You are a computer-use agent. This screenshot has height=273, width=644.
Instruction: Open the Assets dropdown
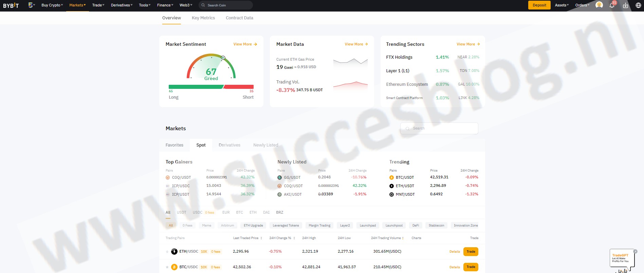pos(562,5)
